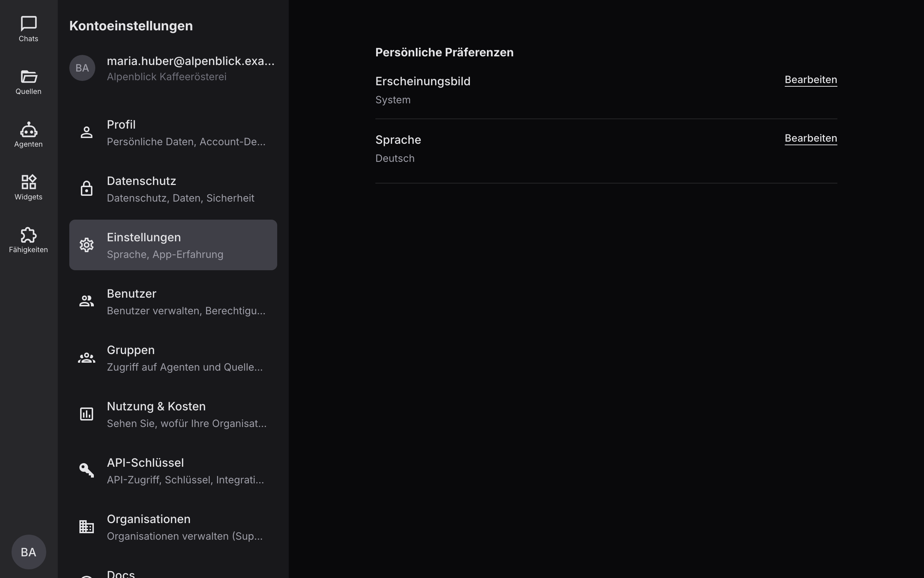The image size is (924, 578).
Task: Open the Agenten robot icon
Action: 29,129
